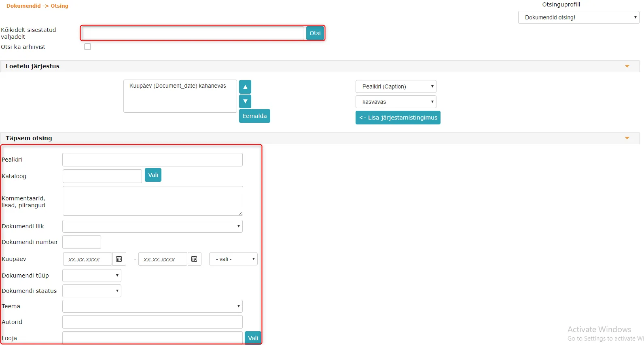This screenshot has width=644, height=345.
Task: Click the Eemalda button
Action: [254, 116]
